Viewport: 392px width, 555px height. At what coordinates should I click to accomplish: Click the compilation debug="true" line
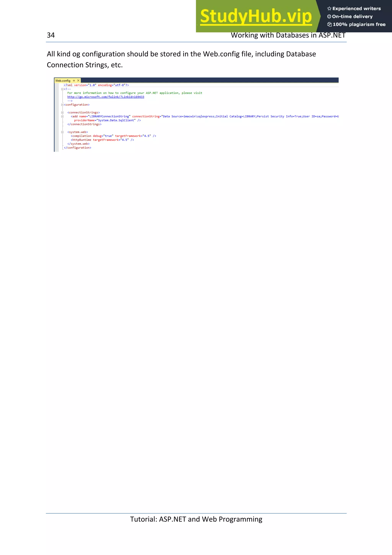pyautogui.click(x=113, y=136)
